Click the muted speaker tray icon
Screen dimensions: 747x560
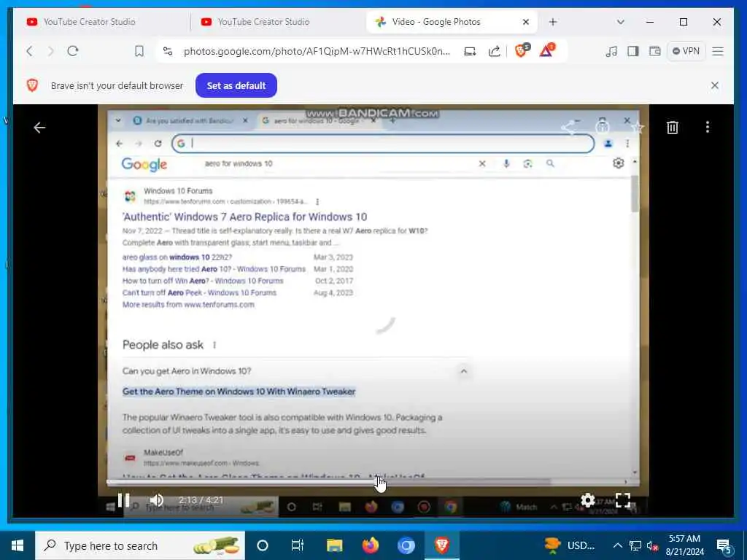point(653,546)
